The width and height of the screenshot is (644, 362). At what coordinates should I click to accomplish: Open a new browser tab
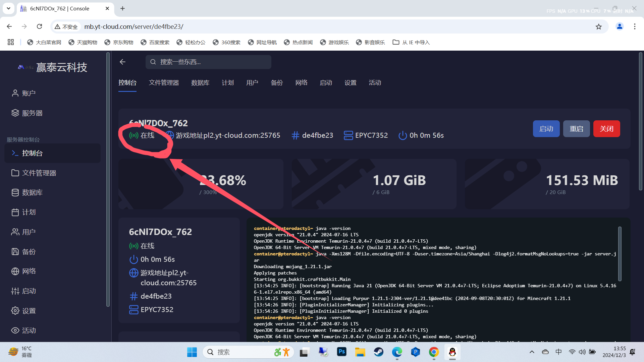coord(122,8)
